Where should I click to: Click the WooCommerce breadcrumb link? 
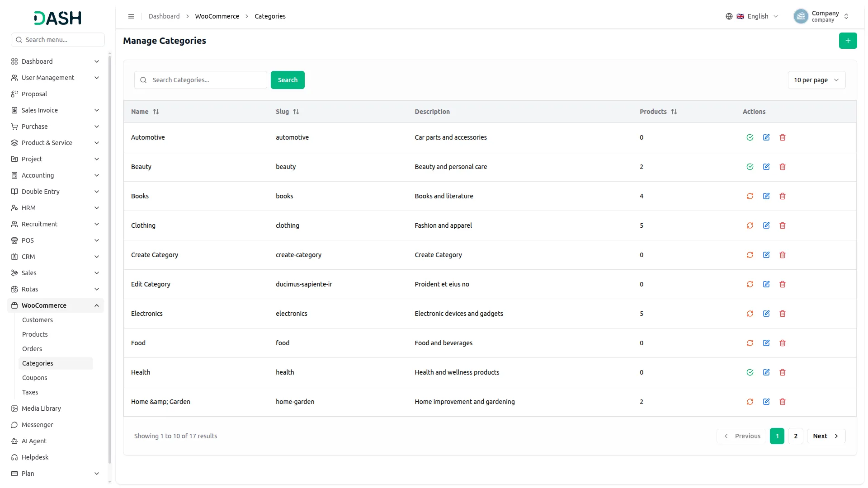(x=217, y=16)
